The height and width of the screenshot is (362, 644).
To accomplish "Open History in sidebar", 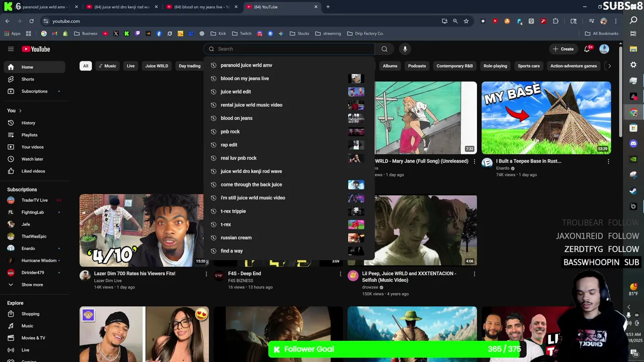I will pyautogui.click(x=34, y=123).
